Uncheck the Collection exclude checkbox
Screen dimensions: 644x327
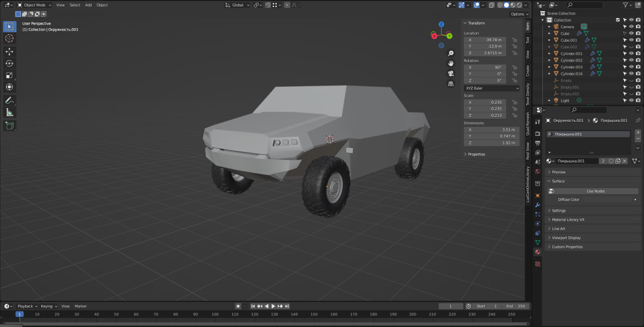pyautogui.click(x=618, y=20)
